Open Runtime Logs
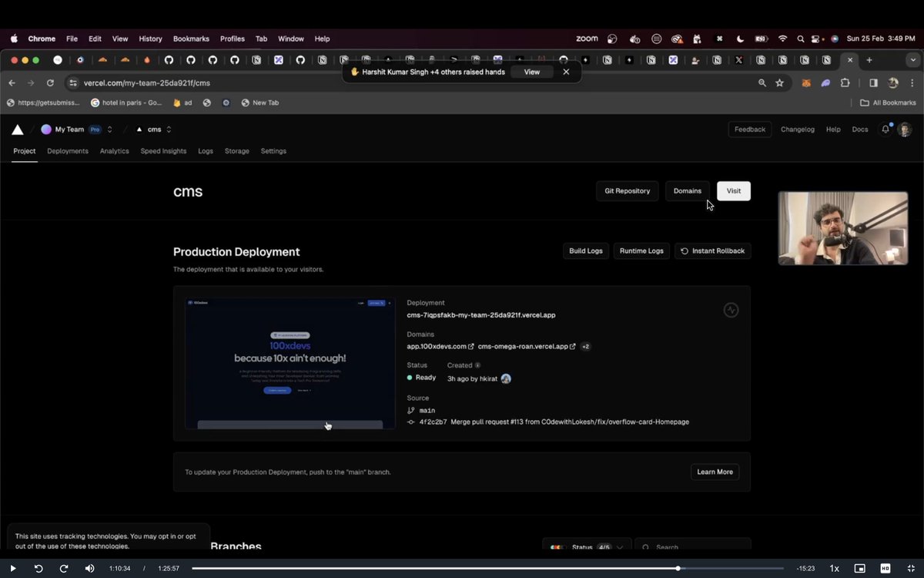The height and width of the screenshot is (578, 924). click(641, 251)
